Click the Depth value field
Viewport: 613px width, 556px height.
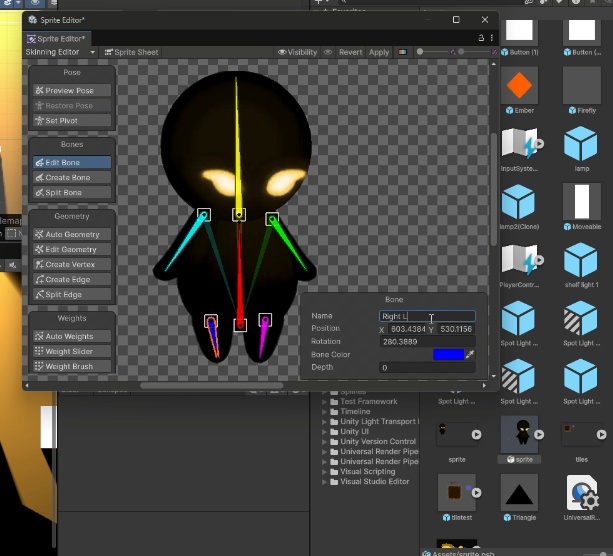pyautogui.click(x=427, y=368)
